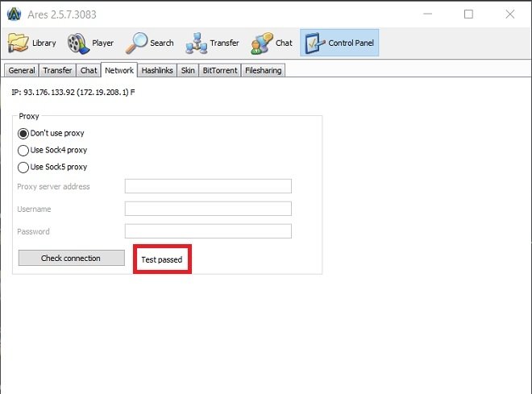The height and width of the screenshot is (394, 532).
Task: Open the Chat people icon
Action: pos(262,43)
